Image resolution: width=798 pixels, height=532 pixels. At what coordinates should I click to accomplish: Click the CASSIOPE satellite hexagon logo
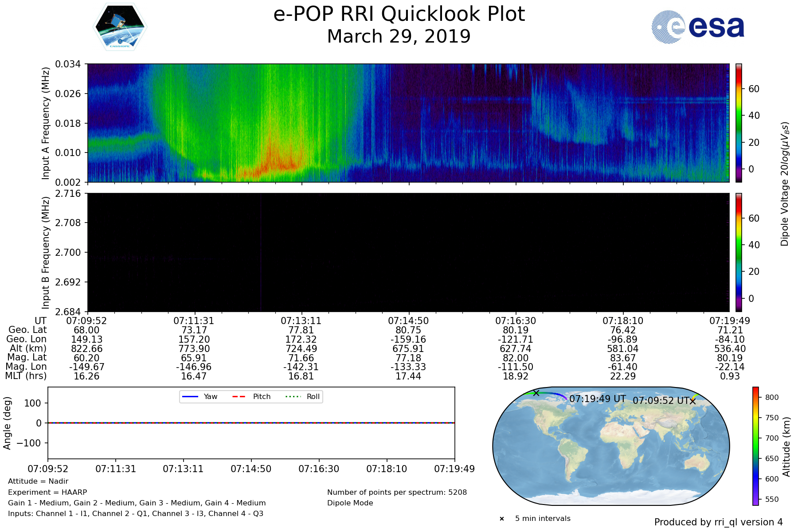point(120,27)
